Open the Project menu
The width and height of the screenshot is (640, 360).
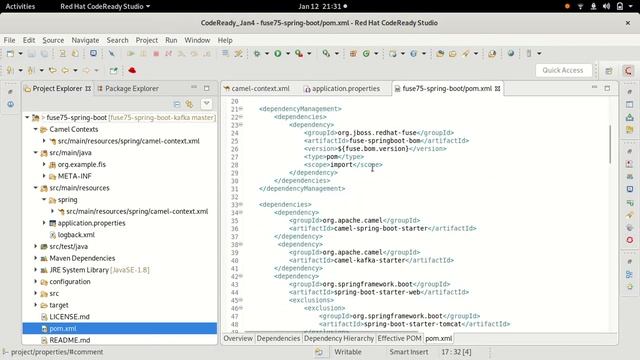[147, 40]
